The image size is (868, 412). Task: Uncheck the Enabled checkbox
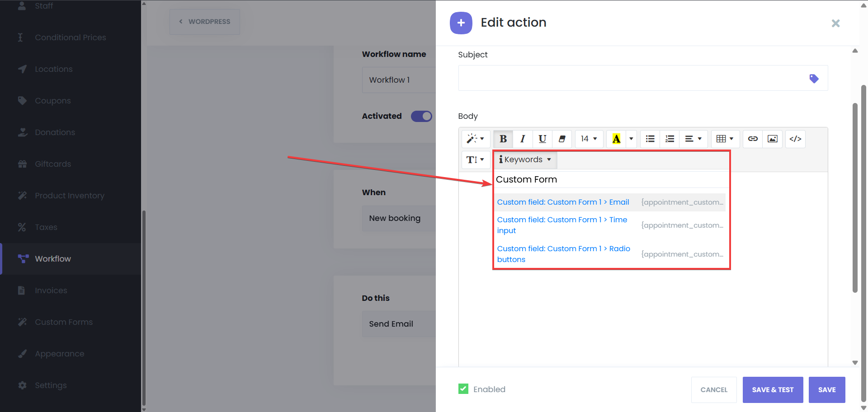(x=463, y=389)
